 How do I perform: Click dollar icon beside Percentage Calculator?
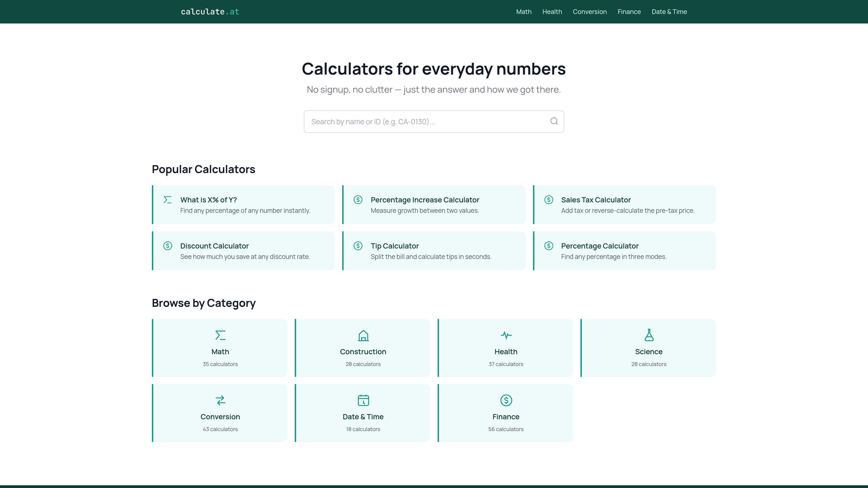[549, 246]
